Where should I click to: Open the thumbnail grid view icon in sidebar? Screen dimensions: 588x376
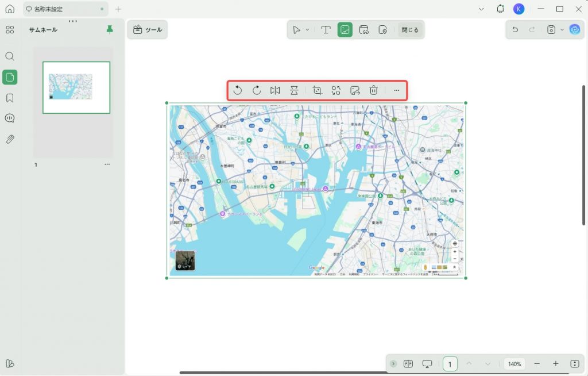click(x=10, y=30)
